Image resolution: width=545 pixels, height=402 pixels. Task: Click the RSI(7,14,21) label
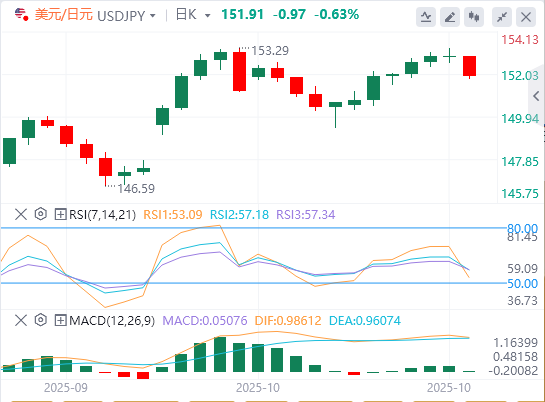(102, 215)
